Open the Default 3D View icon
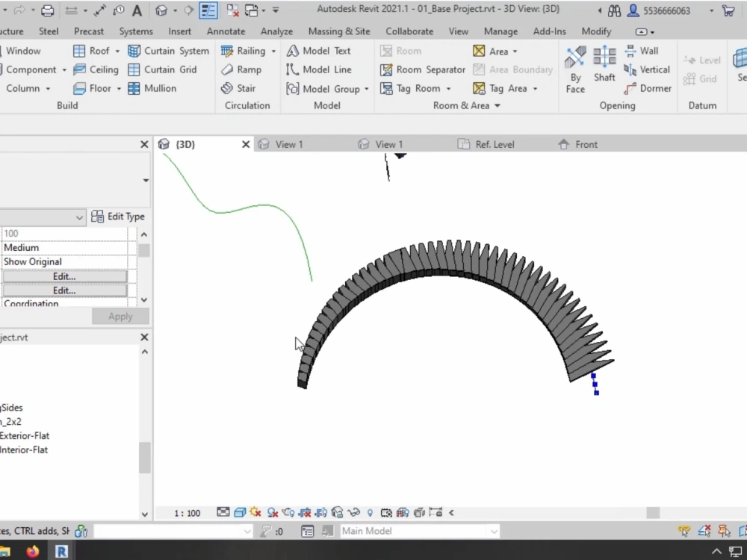The image size is (747, 560). pos(161,10)
